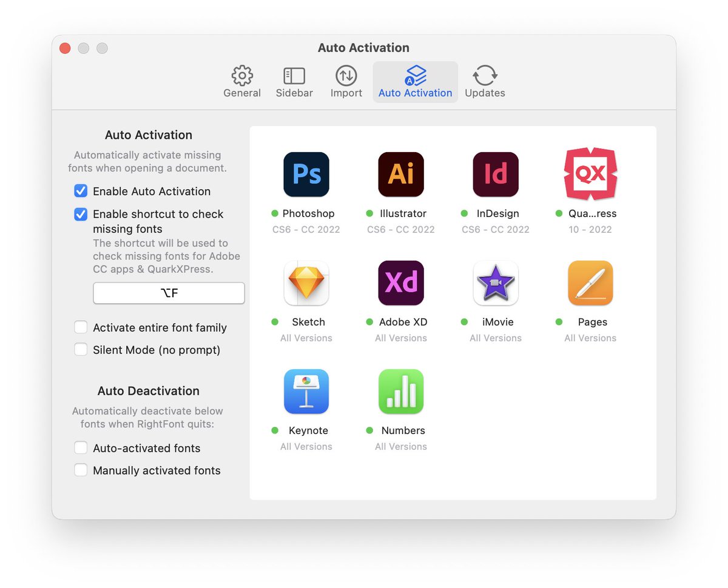Screen dimensions: 728x588
Task: Select the Auto Activation tab
Action: point(416,82)
